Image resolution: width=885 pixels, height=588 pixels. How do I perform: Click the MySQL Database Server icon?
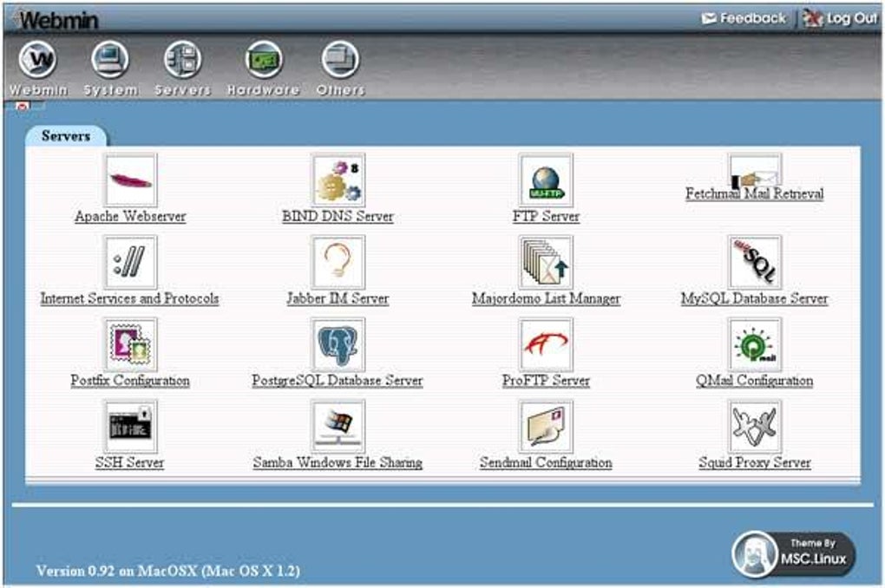755,263
